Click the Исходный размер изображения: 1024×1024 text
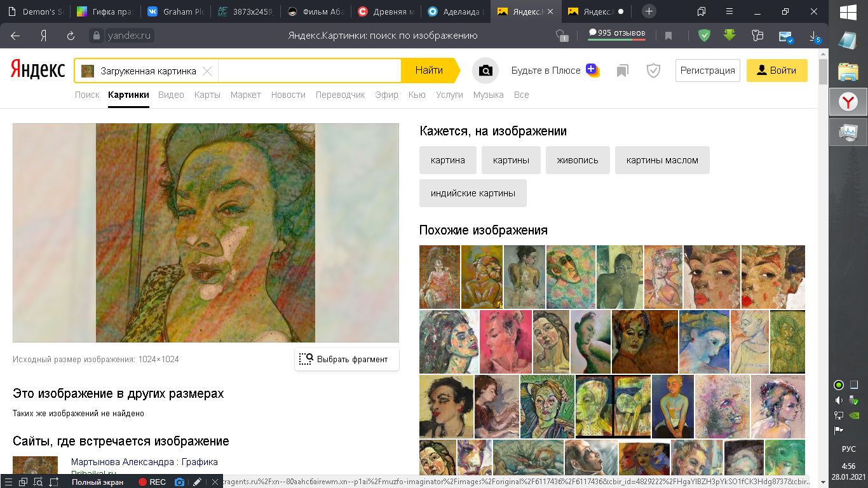 click(96, 360)
